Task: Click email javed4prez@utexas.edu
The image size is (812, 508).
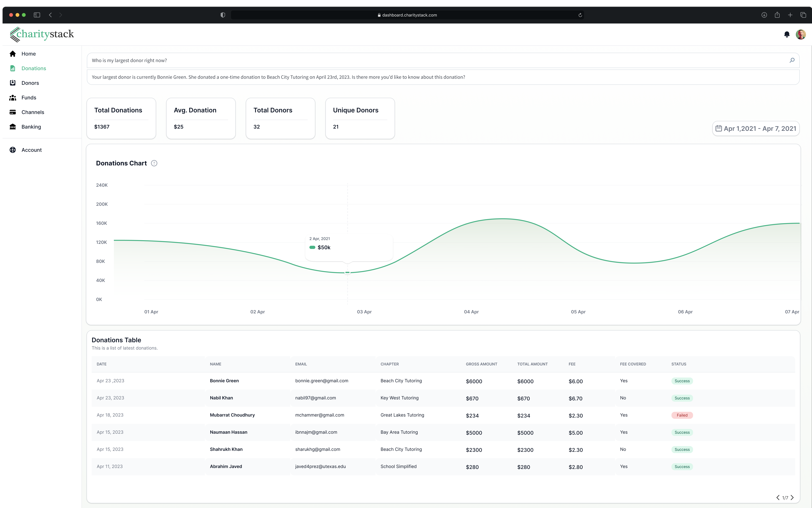Action: pyautogui.click(x=320, y=466)
